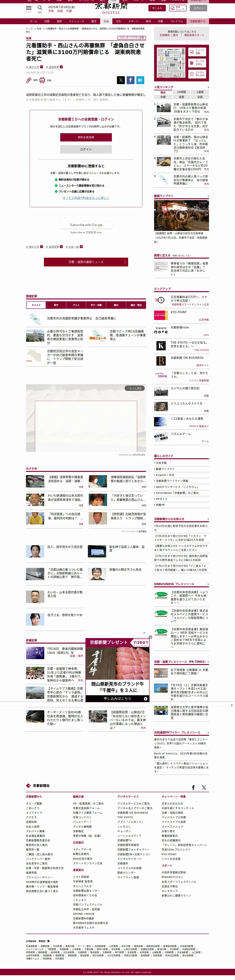235x980 pixels.
Task: Expand もっと読む on the ad block
Action: 135,388
